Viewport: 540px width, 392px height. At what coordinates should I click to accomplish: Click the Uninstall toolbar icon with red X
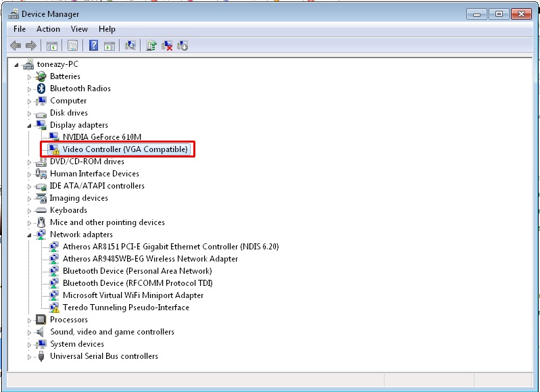[x=167, y=45]
